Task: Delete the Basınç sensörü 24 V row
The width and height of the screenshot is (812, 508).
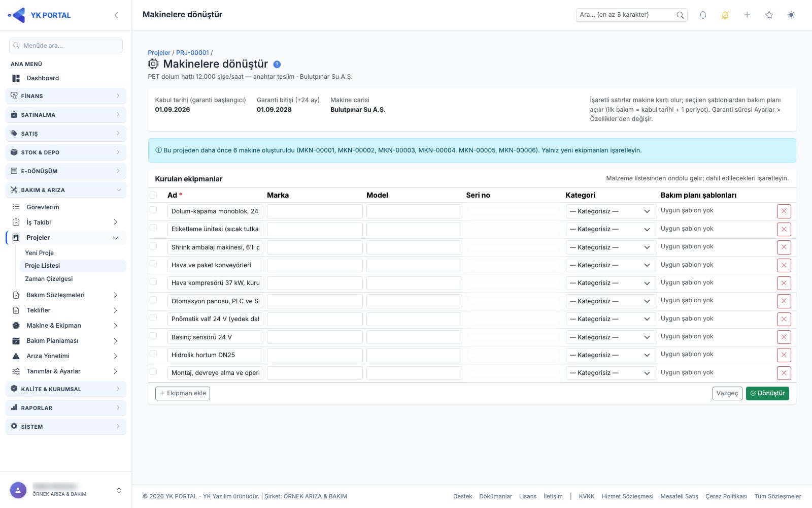Action: (x=784, y=337)
